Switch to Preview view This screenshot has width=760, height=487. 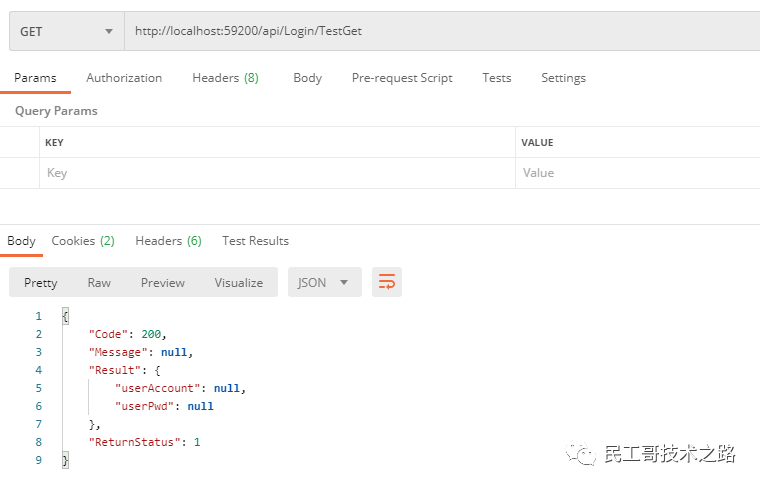point(163,283)
